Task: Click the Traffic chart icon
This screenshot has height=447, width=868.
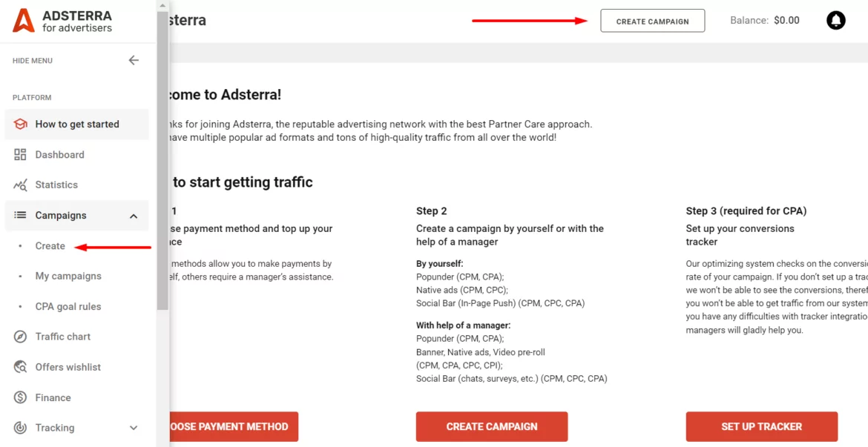Action: pyautogui.click(x=19, y=337)
